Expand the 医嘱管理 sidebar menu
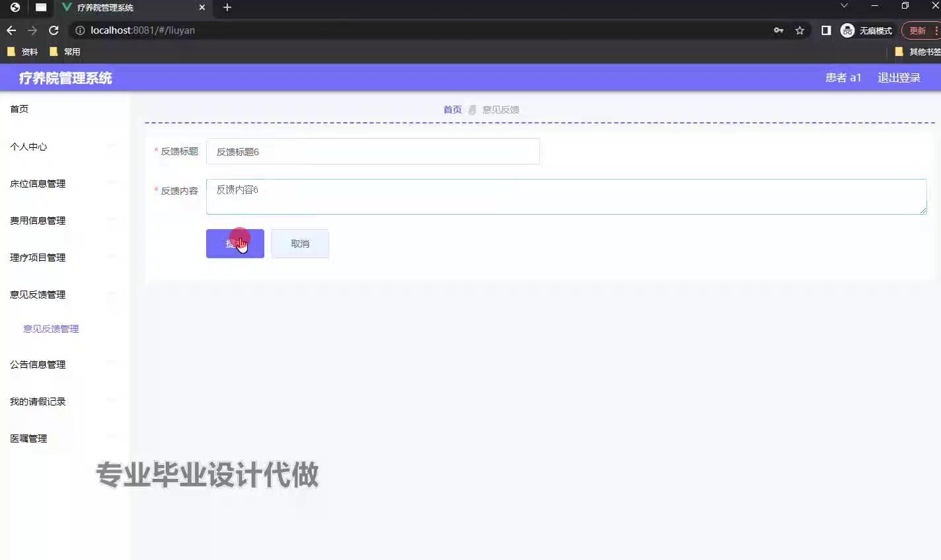This screenshot has height=560, width=941. (28, 438)
